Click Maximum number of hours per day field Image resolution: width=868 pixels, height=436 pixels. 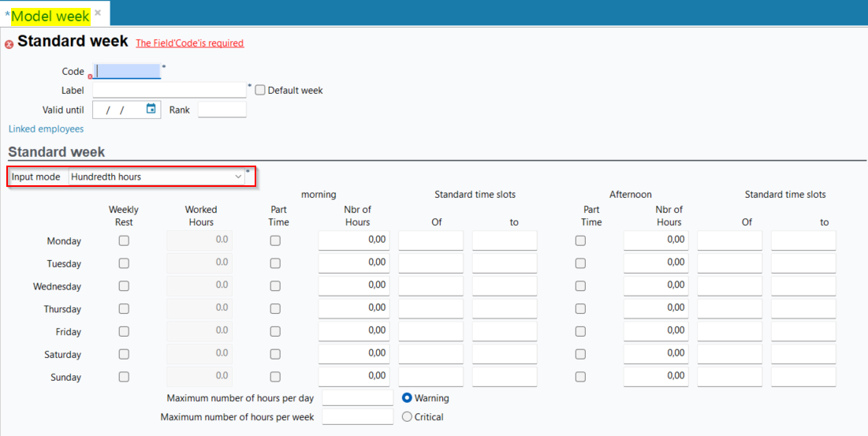click(357, 398)
